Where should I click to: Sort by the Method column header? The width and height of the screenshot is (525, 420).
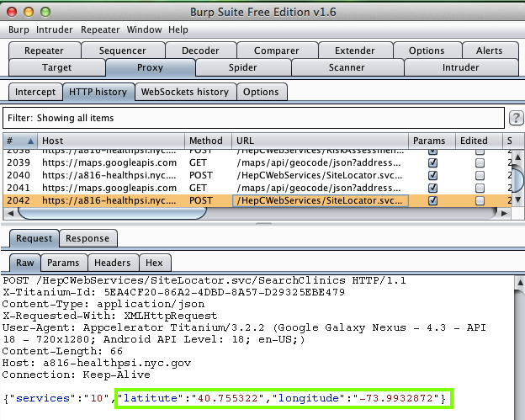[209, 141]
